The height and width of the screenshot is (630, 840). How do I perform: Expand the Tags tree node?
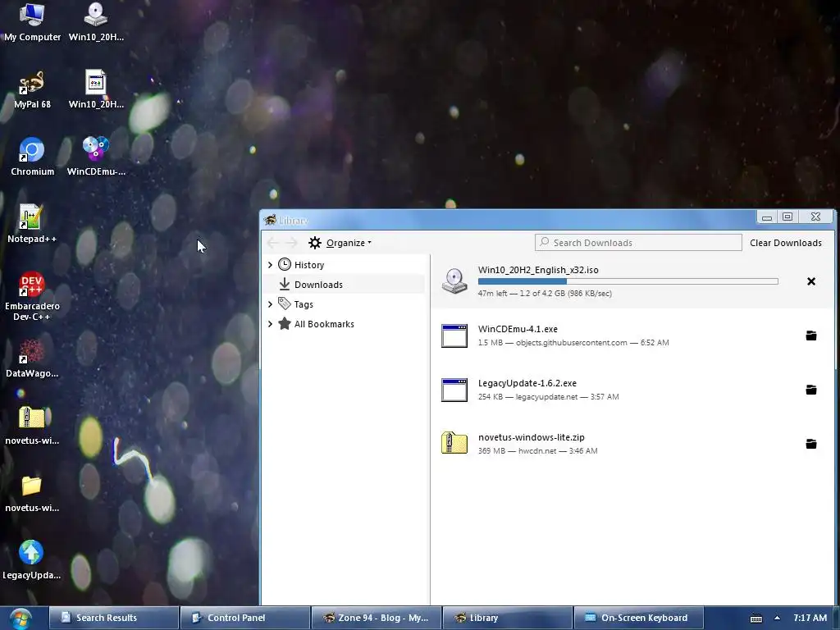270,304
